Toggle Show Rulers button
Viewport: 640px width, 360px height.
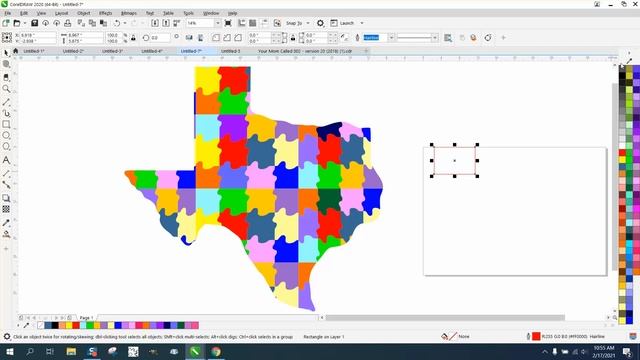(242, 23)
